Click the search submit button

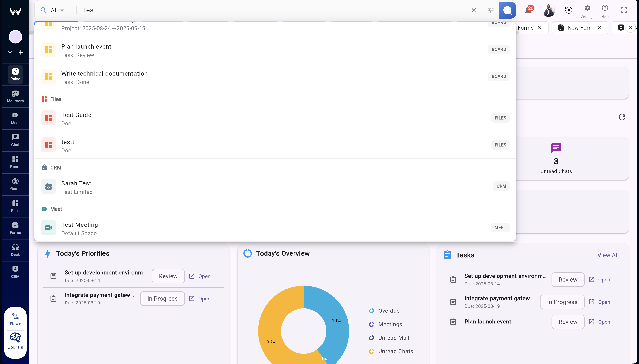point(507,10)
